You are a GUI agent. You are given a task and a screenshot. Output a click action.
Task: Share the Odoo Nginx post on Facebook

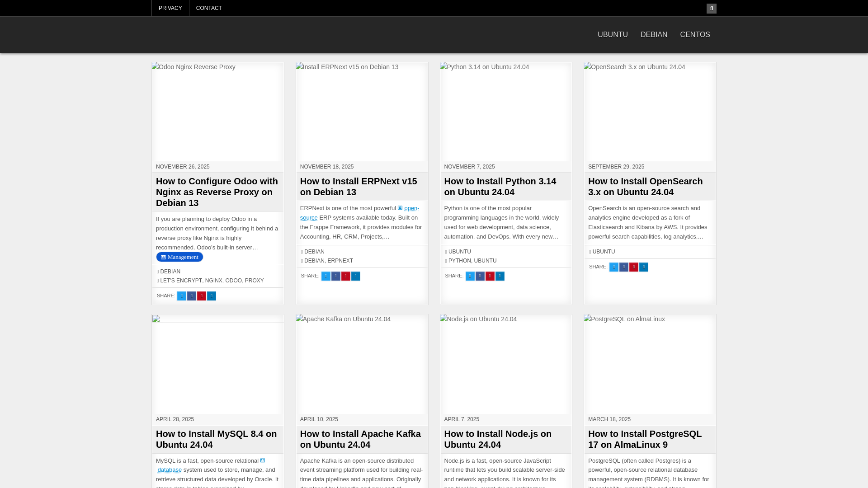191,296
